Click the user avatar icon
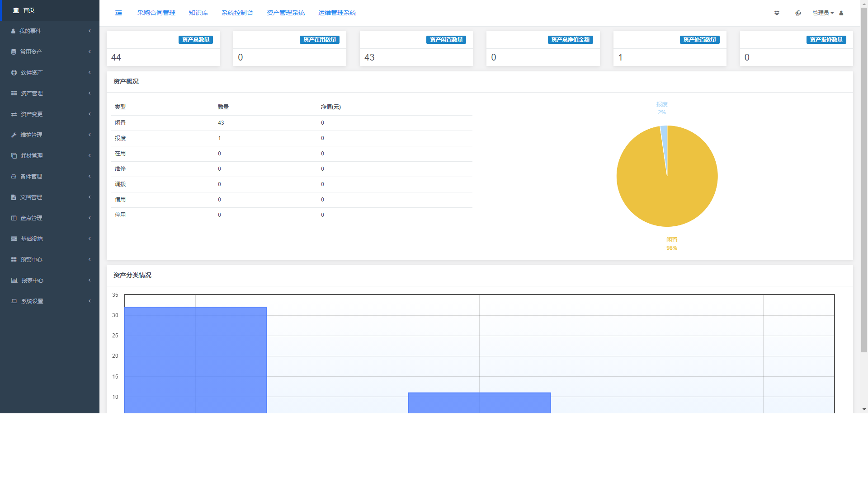This screenshot has height=477, width=868. click(x=841, y=13)
